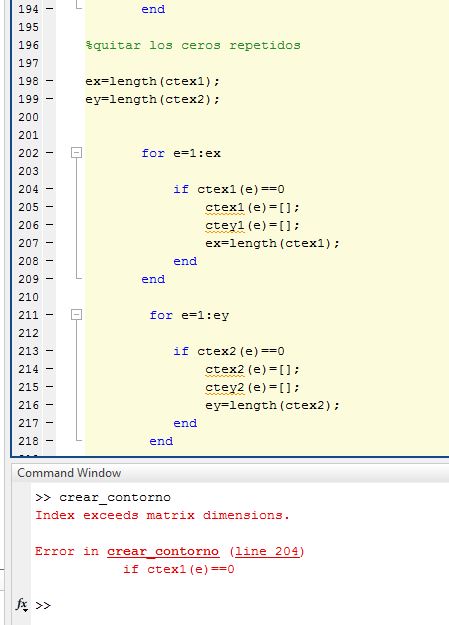Click line number 210 in the gutter
Viewport: 449px width, 625px height.
click(28, 297)
